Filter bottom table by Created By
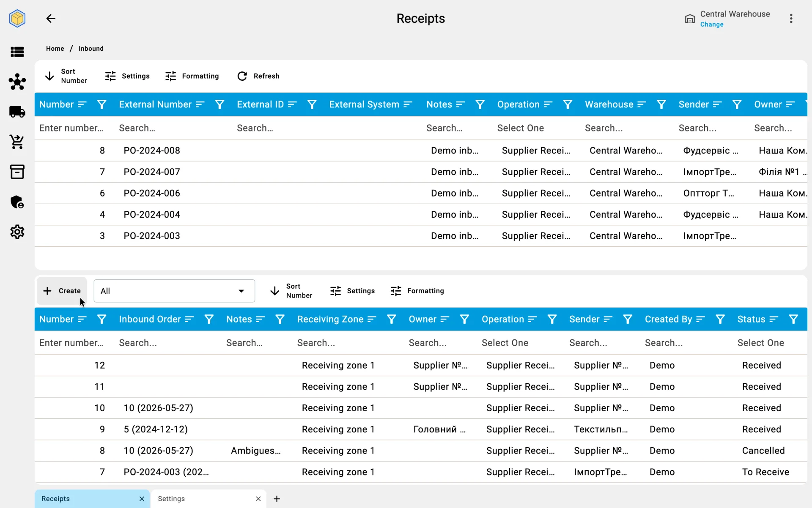Viewport: 812px width, 508px height. point(720,320)
